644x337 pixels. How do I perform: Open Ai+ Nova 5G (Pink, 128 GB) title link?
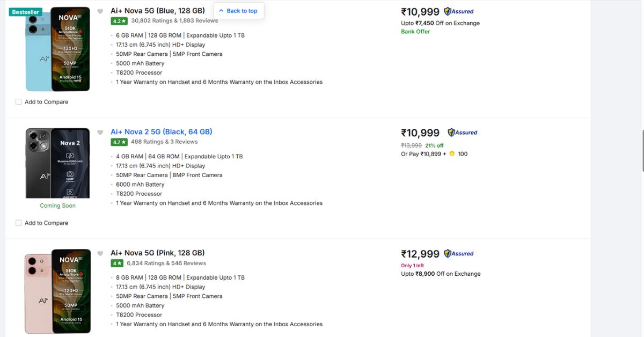(x=158, y=253)
